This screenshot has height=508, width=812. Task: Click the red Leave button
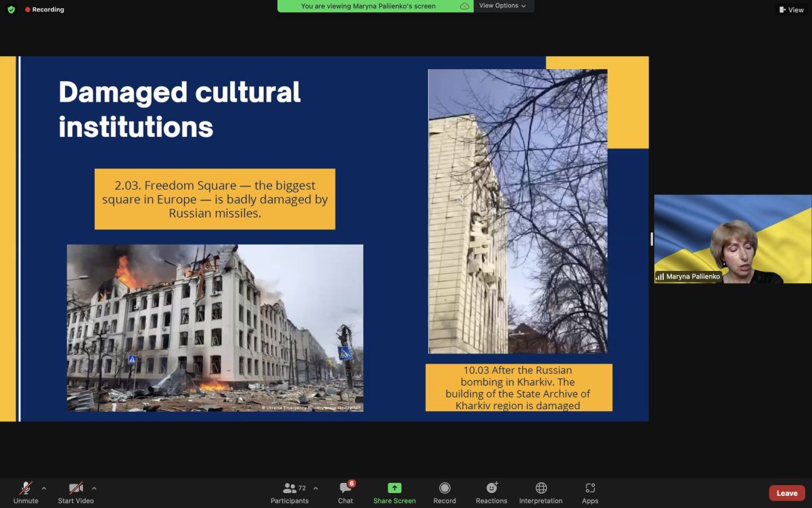[786, 493]
